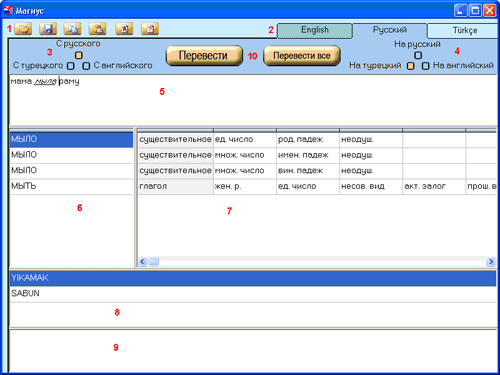The height and width of the screenshot is (375, 500).
Task: Click the underlined word 'мыла' in the text
Action: [45, 81]
